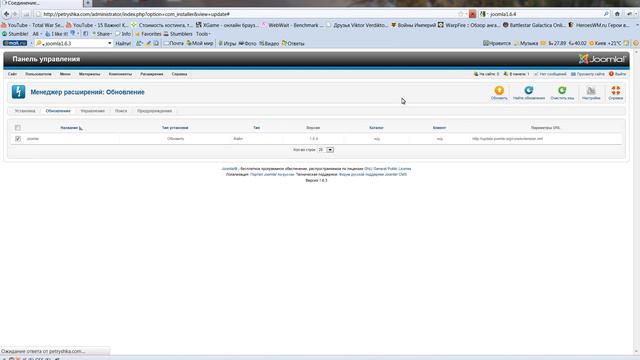Switch to the Обновление tab

[58, 111]
